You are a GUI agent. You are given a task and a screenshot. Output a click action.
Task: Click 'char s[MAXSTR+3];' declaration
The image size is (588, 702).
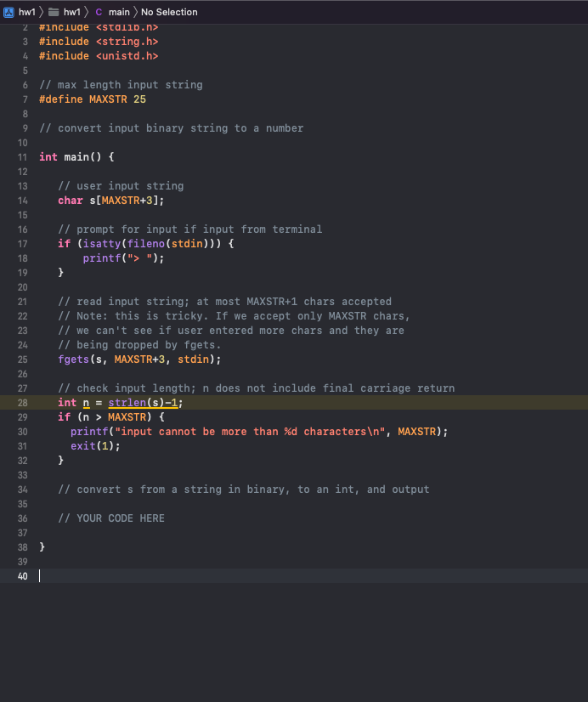click(x=111, y=201)
